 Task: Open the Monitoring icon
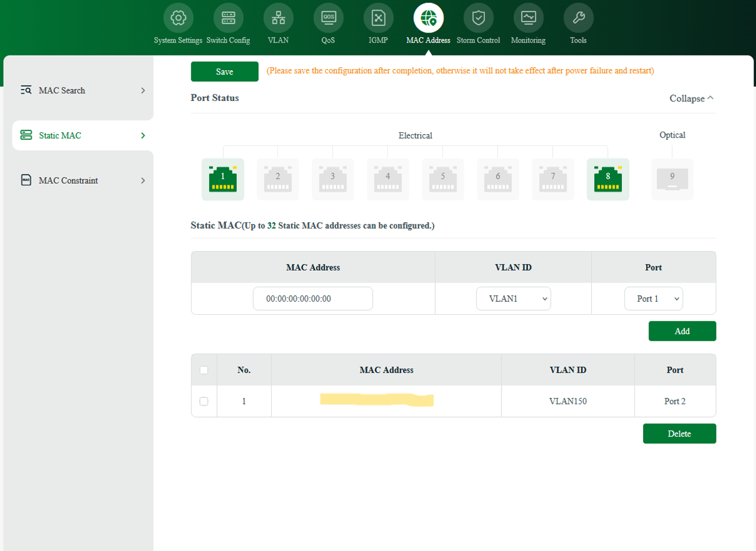pos(529,18)
